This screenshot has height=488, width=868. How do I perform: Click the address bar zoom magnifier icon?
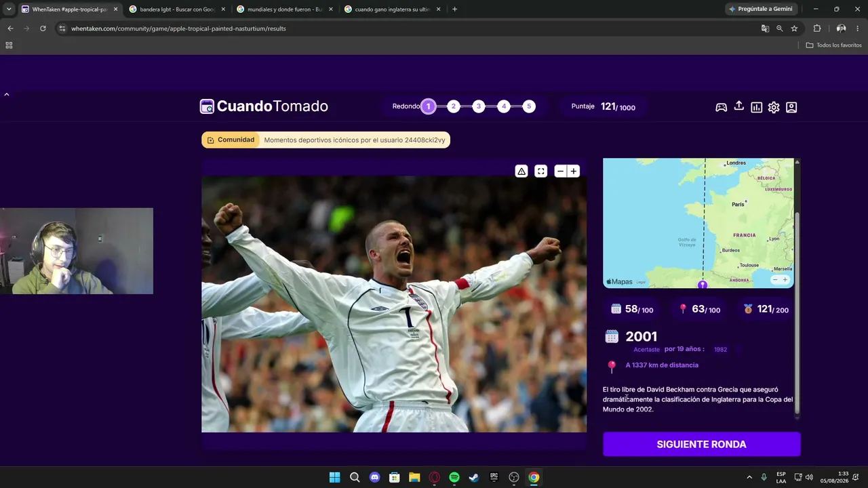(779, 28)
